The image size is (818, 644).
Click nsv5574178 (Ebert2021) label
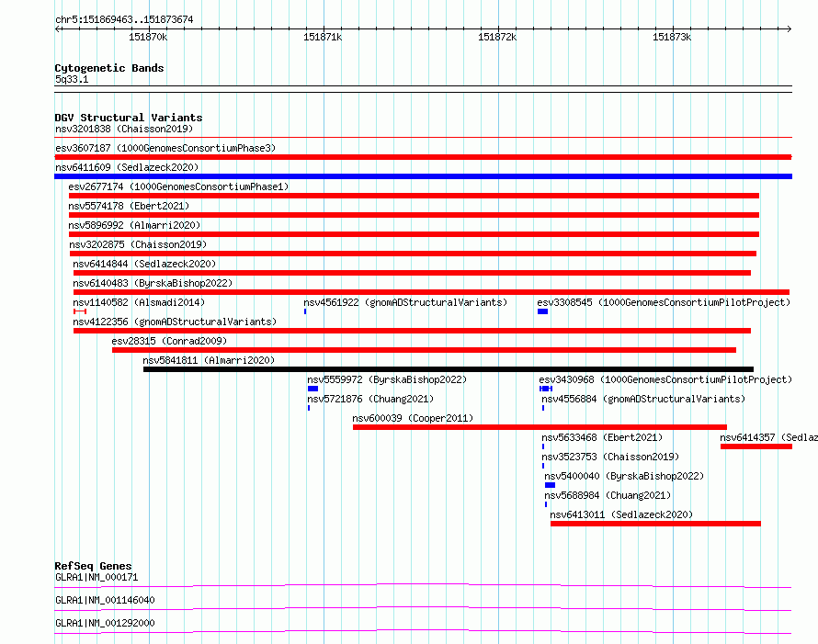pos(129,206)
